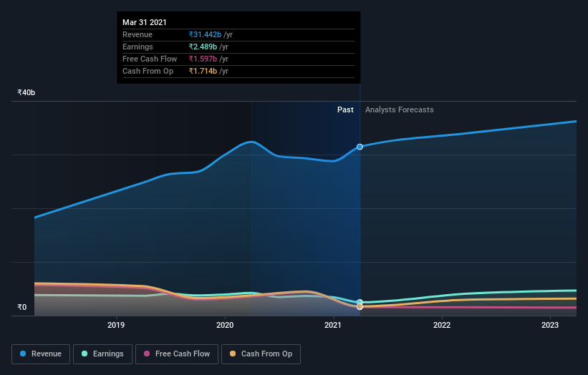
Task: Toggle the Earnings legend button
Action: [x=102, y=354]
